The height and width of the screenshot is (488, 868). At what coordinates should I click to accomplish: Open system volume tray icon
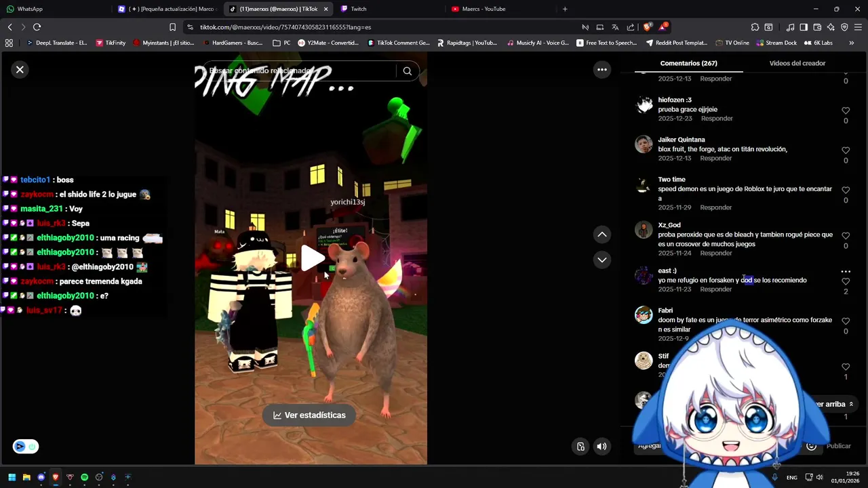819,477
